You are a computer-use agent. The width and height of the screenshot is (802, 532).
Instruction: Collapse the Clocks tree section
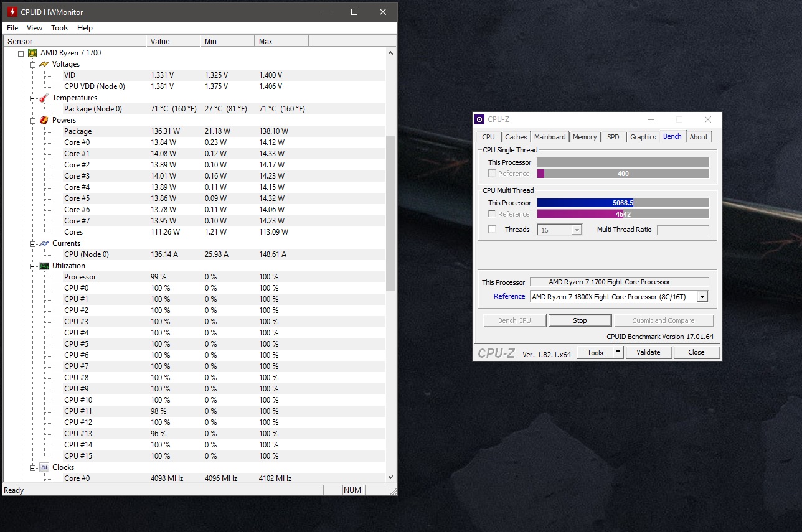pyautogui.click(x=32, y=467)
